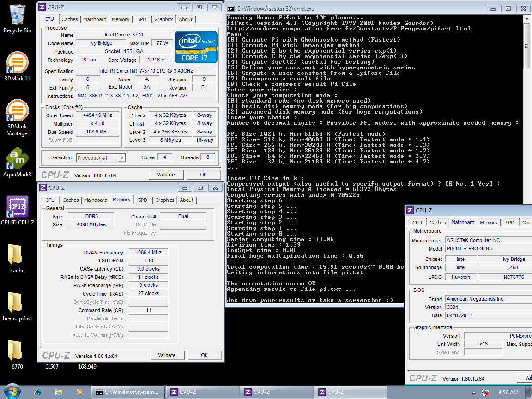The image size is (532, 399).
Task: Launch 3DMark Vantage desktop shortcut
Action: coord(17,118)
